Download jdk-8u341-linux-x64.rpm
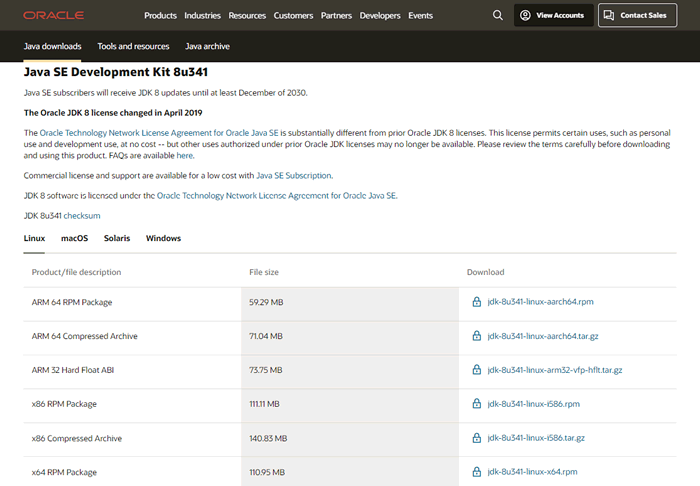Viewport: 700px width, 486px height. click(532, 472)
